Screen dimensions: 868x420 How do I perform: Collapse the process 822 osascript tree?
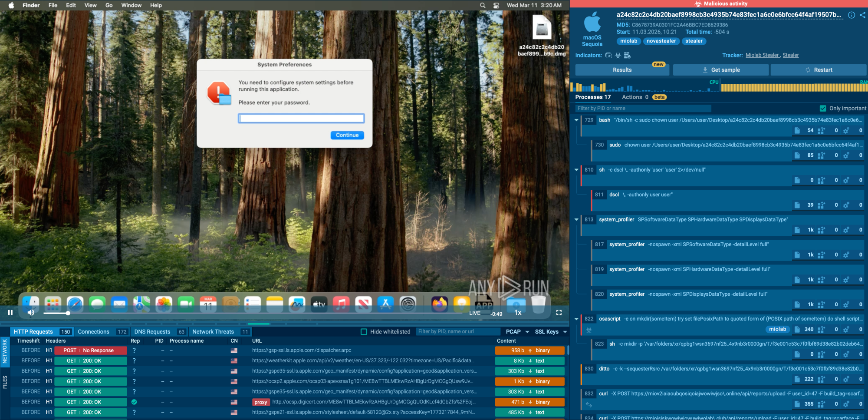coord(576,319)
